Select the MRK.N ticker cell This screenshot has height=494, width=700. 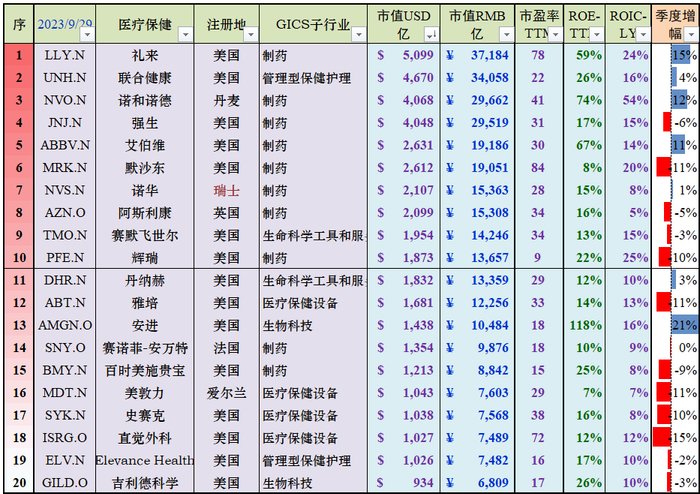[65, 168]
